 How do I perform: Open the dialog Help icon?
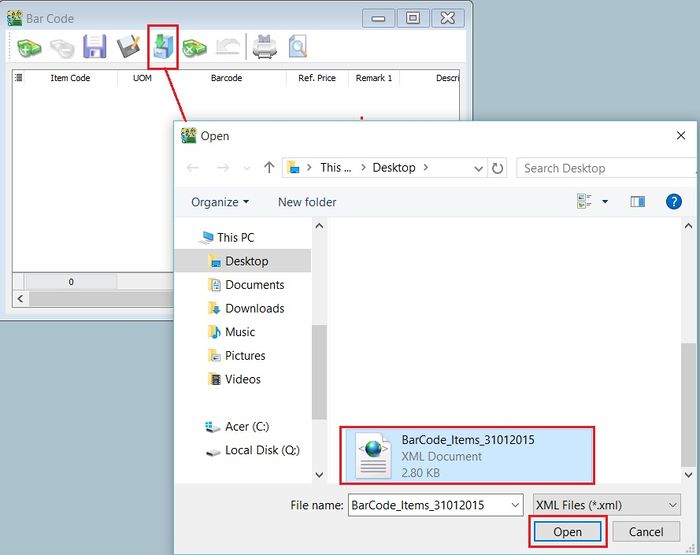pos(674,202)
